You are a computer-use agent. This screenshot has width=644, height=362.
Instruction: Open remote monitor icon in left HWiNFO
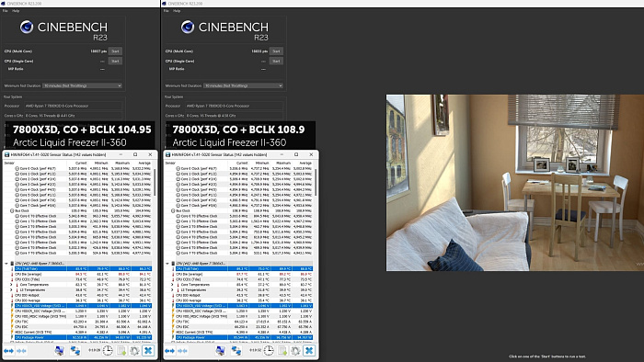(x=60, y=351)
